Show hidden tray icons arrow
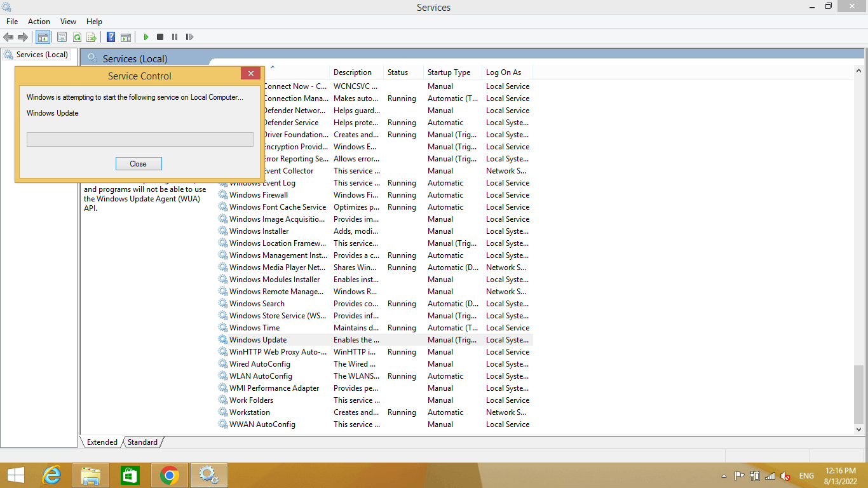 724,476
